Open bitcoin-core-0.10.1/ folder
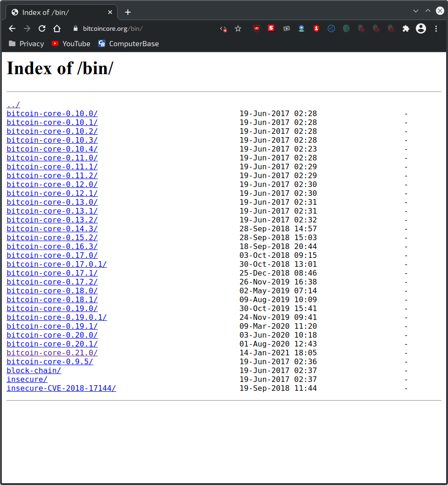This screenshot has width=448, height=485. coord(52,123)
